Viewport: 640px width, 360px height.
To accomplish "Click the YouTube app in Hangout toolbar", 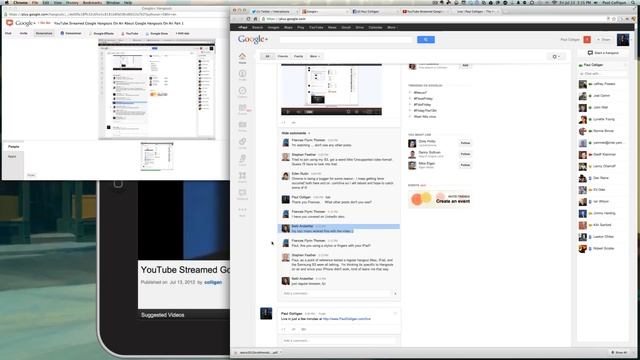I will [130, 33].
